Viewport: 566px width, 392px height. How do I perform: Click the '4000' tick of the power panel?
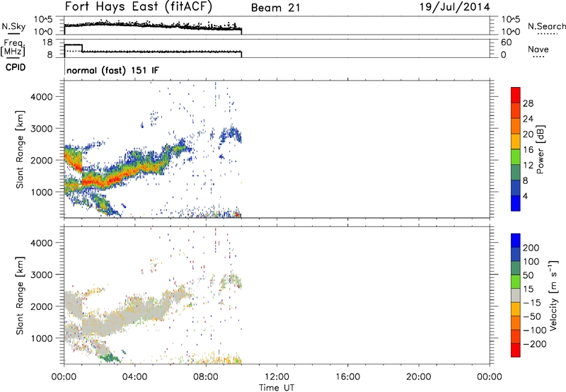click(x=42, y=97)
